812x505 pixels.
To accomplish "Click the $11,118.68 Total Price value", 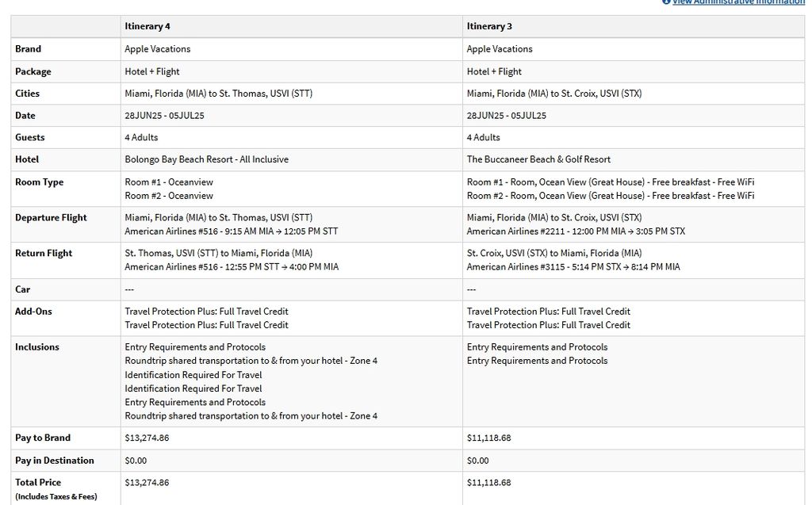I will pyautogui.click(x=488, y=482).
